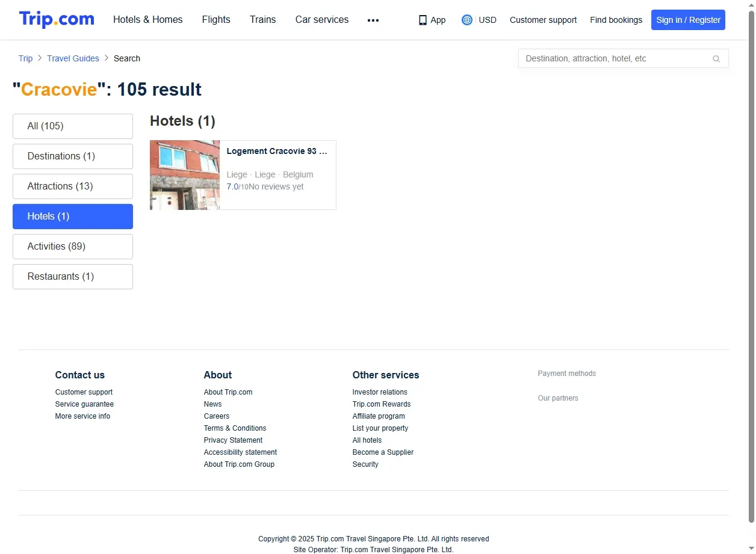Open Trip.com Rewards link
The height and width of the screenshot is (554, 756).
(382, 404)
